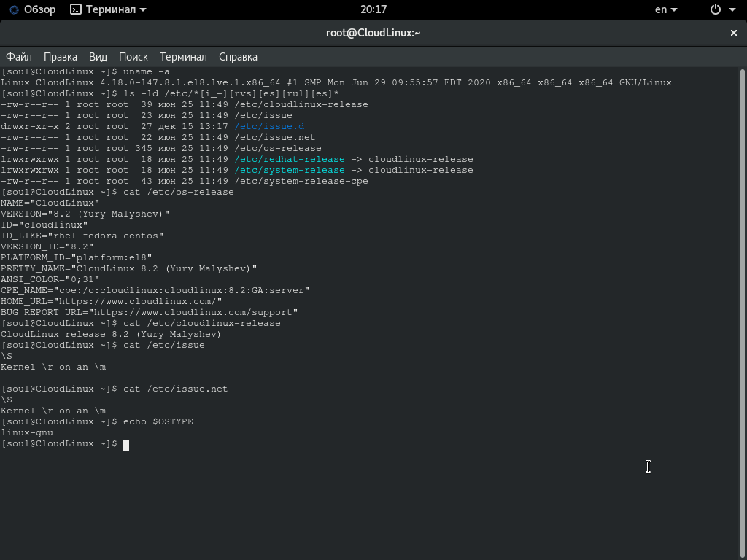
Task: Click the terminal vertical scrollbar
Action: (x=742, y=314)
